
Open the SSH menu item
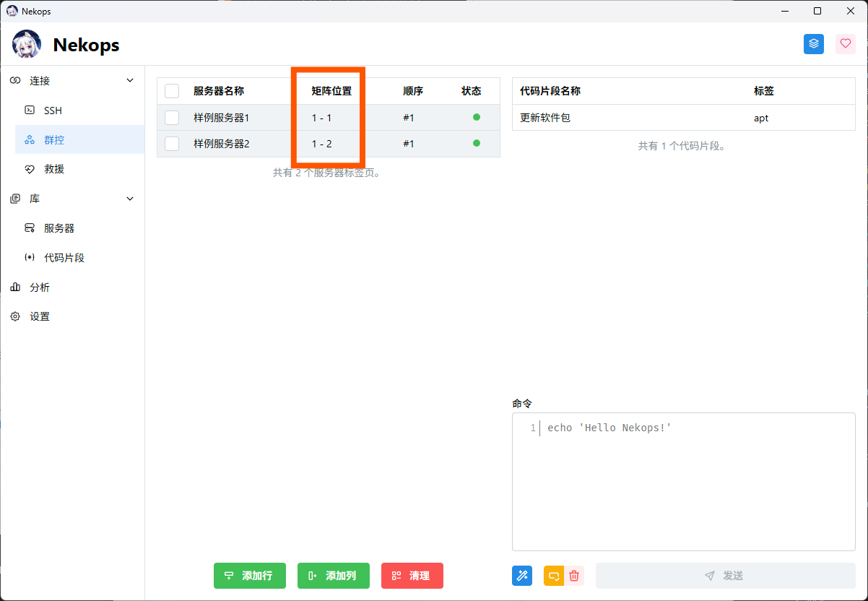[53, 111]
